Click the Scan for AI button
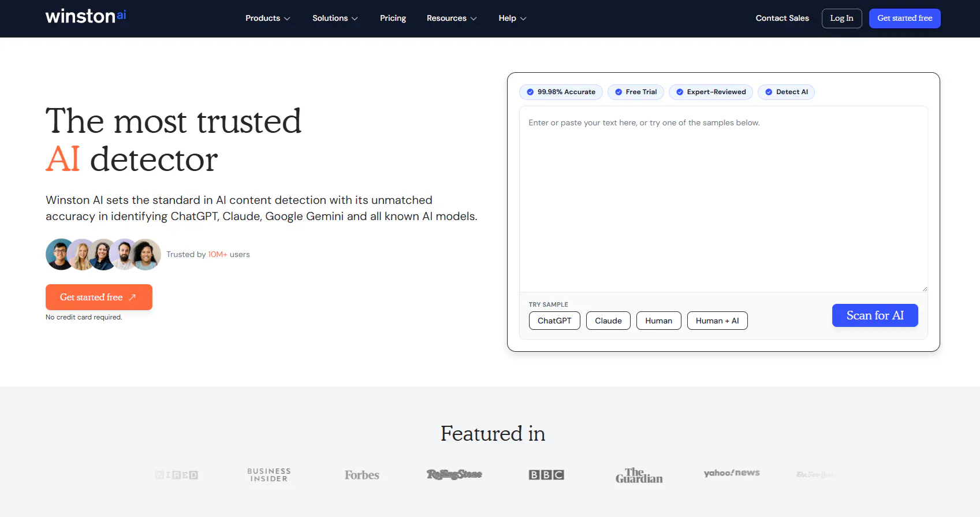The width and height of the screenshot is (980, 517). coord(875,315)
